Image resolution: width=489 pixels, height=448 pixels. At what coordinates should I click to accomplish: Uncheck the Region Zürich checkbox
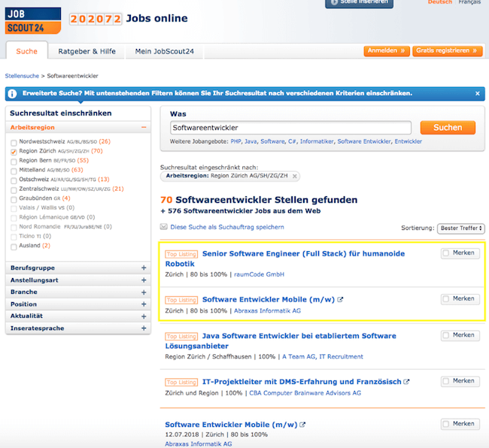click(x=14, y=152)
